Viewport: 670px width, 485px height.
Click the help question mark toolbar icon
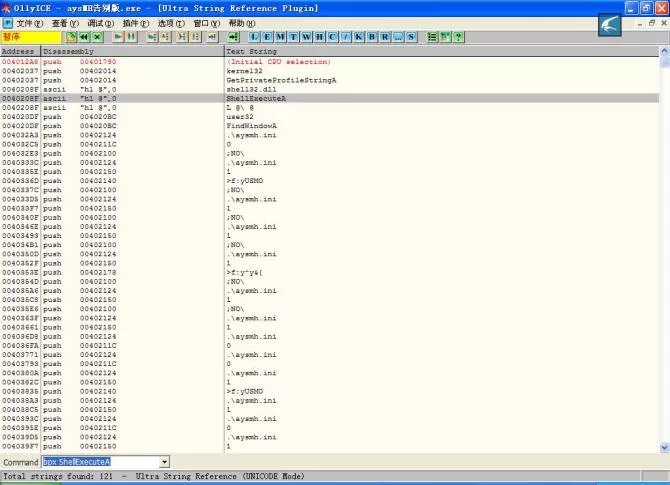click(459, 37)
